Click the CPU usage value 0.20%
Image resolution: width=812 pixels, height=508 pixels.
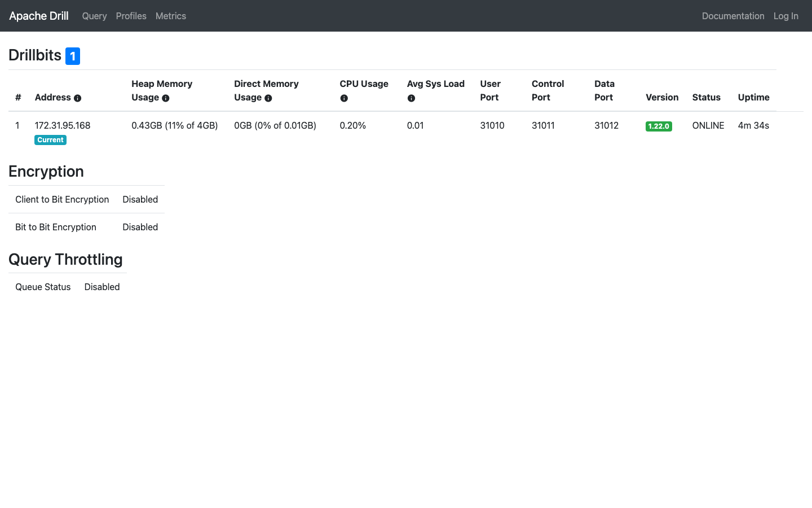click(x=353, y=125)
